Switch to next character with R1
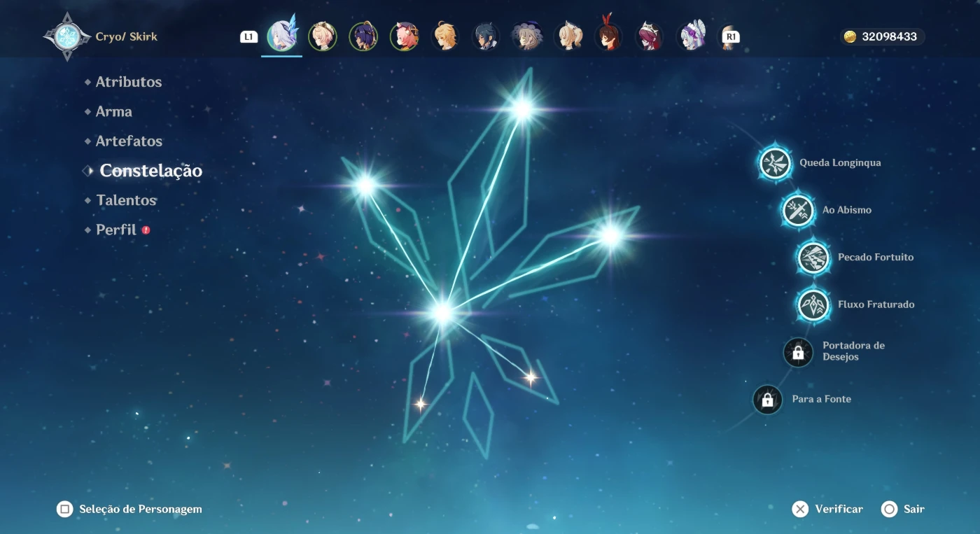This screenshot has width=980, height=534. (x=731, y=37)
